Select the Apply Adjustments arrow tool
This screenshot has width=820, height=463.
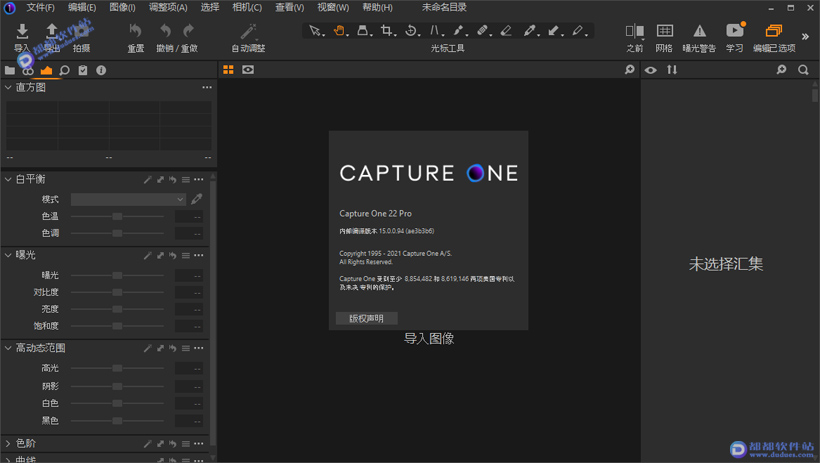(554, 31)
